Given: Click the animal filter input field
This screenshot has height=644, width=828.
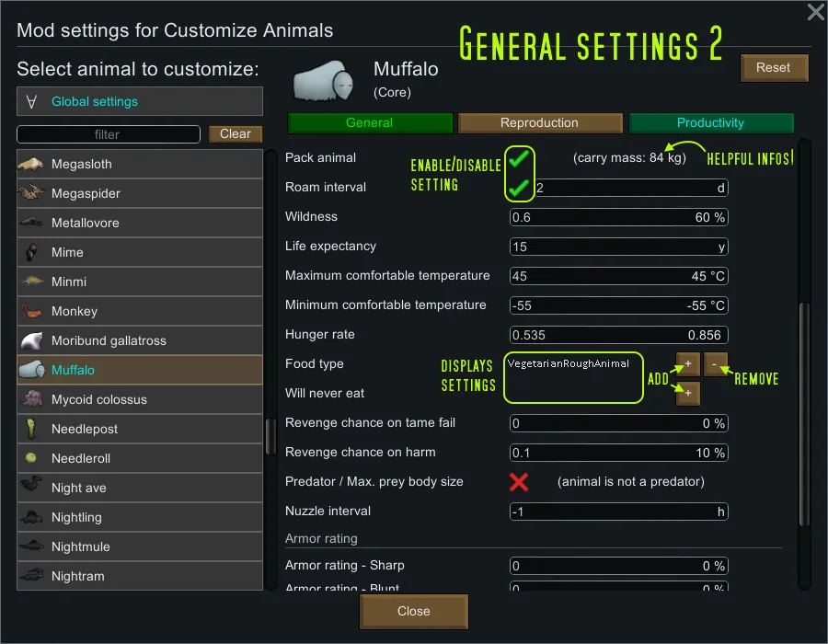Looking at the screenshot, I should point(108,134).
